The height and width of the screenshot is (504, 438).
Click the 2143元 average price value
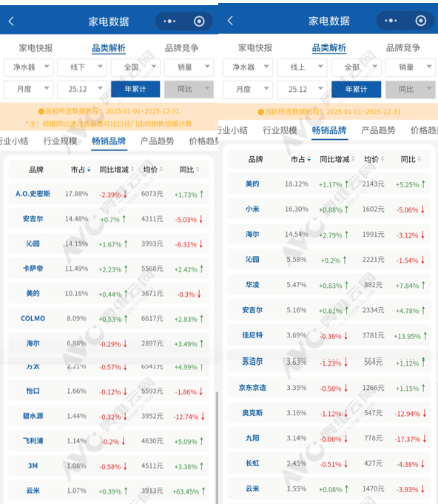[373, 184]
